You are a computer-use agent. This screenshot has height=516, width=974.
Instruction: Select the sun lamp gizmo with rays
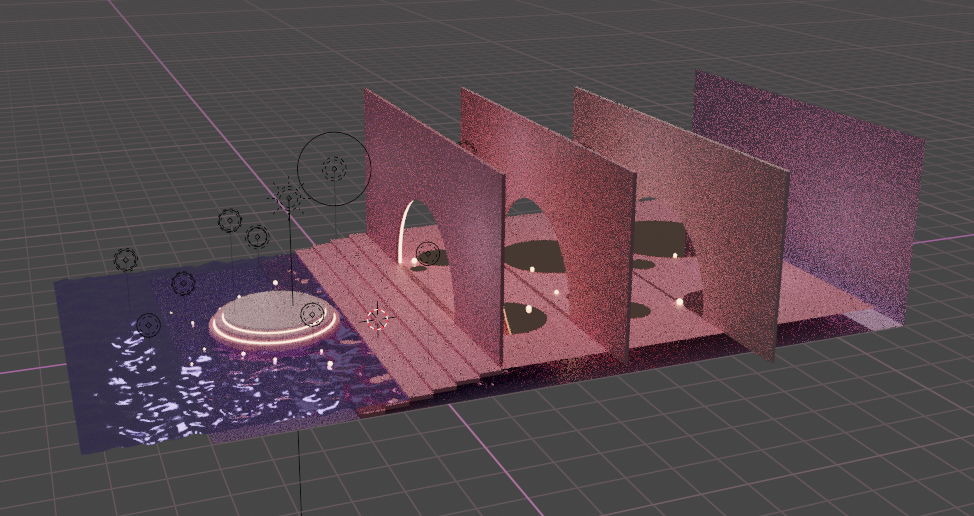(288, 198)
